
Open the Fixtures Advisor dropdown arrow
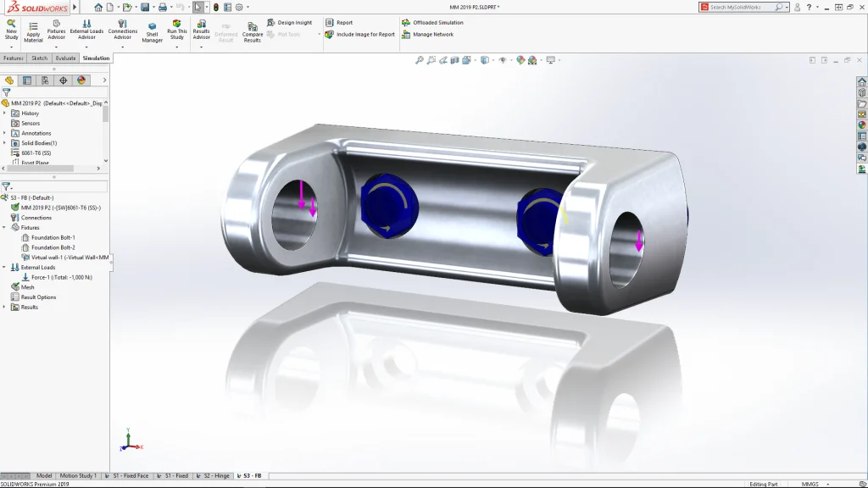pyautogui.click(x=56, y=47)
